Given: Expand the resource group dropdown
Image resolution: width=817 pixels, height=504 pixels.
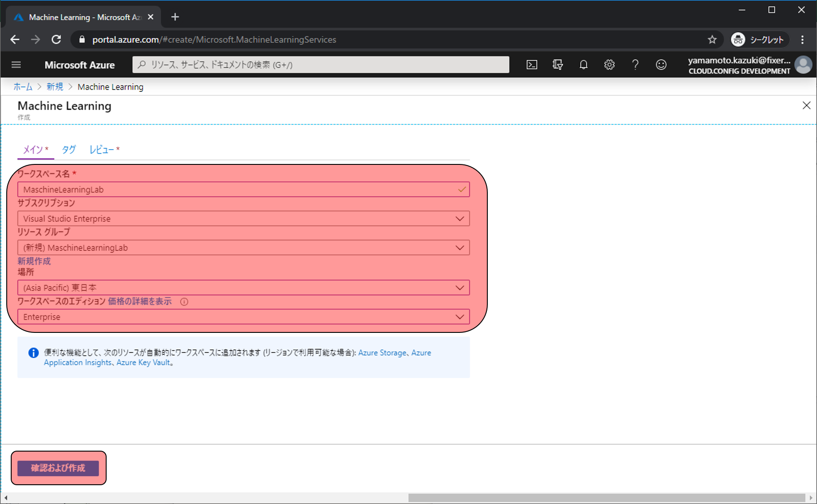Looking at the screenshot, I should click(460, 248).
